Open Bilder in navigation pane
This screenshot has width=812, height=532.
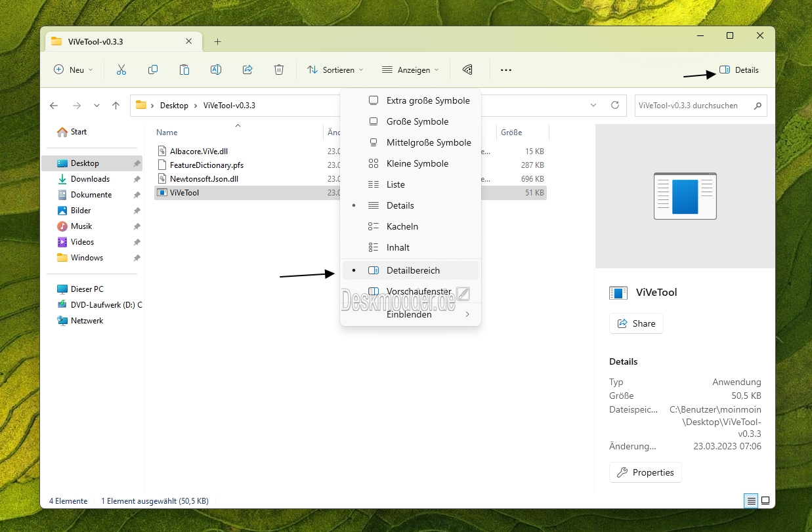(x=92, y=211)
